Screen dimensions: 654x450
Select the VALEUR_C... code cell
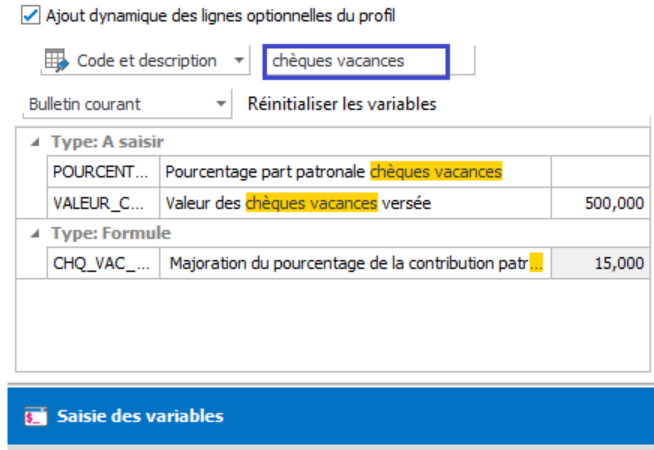point(103,203)
